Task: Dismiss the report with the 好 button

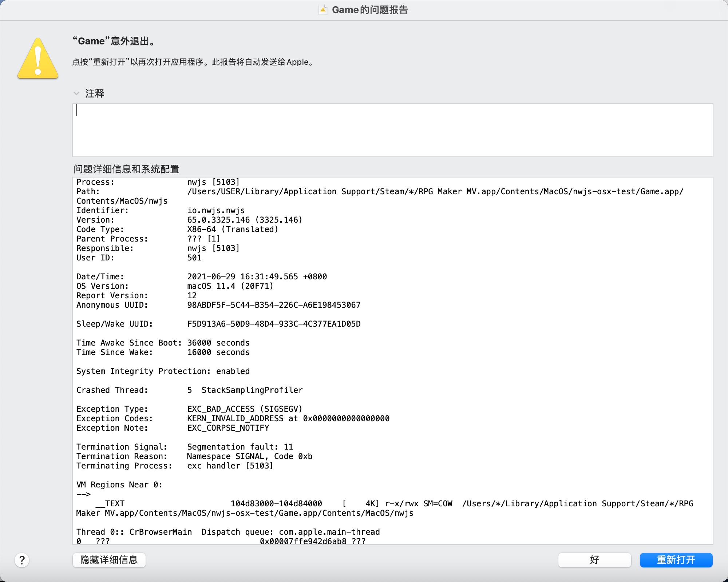Action: pyautogui.click(x=594, y=560)
